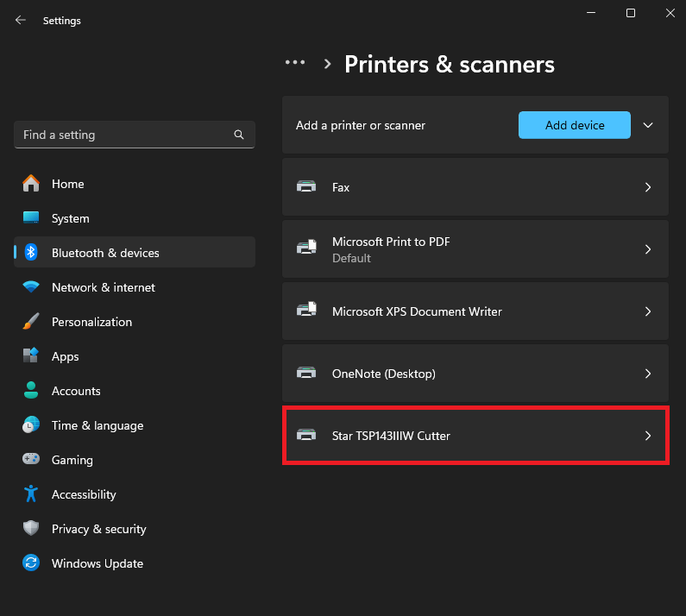The height and width of the screenshot is (616, 686).
Task: Select Star TSP143IIIW Cutter name
Action: 391,436
